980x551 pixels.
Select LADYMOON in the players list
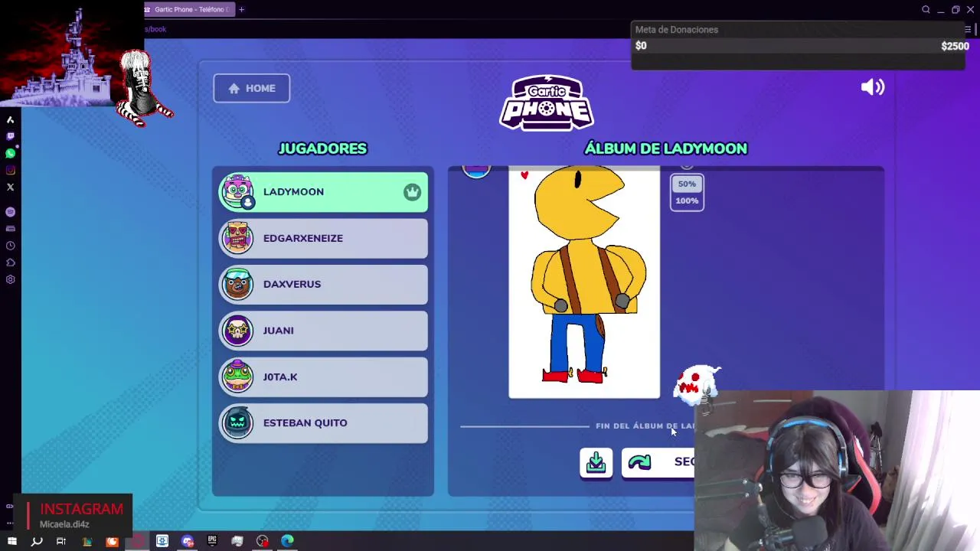[323, 192]
